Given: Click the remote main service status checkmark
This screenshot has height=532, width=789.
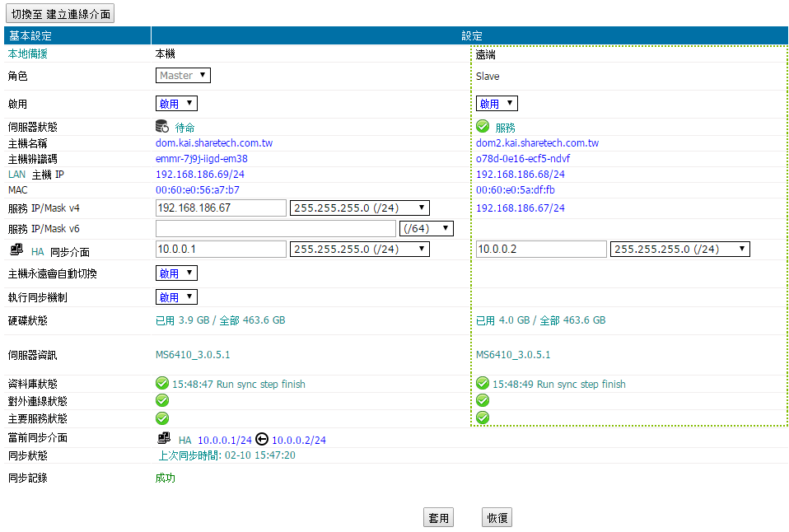Looking at the screenshot, I should [x=483, y=418].
